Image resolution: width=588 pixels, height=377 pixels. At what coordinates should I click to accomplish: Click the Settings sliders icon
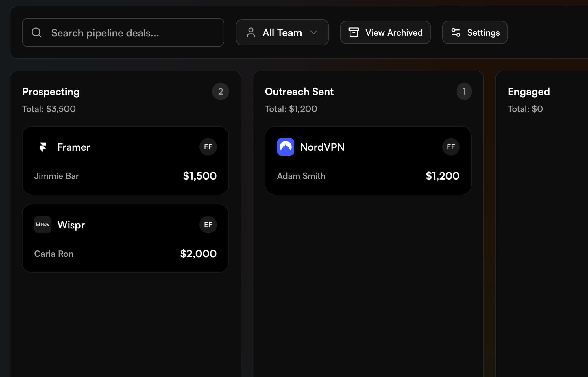point(455,32)
